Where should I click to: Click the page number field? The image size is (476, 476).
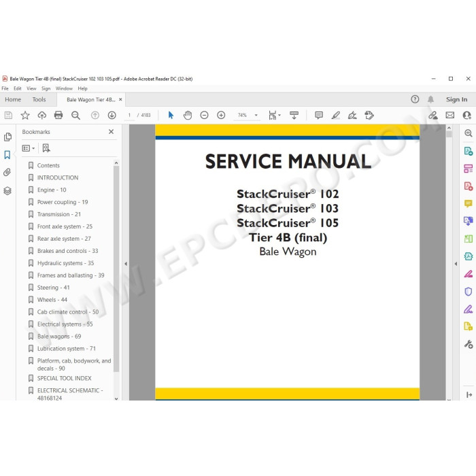point(129,115)
